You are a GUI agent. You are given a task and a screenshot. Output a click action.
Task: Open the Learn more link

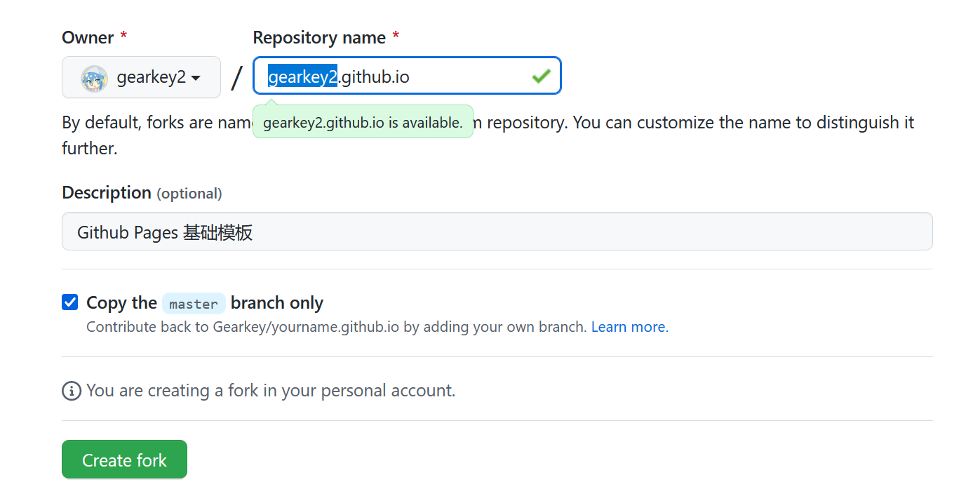pos(629,327)
